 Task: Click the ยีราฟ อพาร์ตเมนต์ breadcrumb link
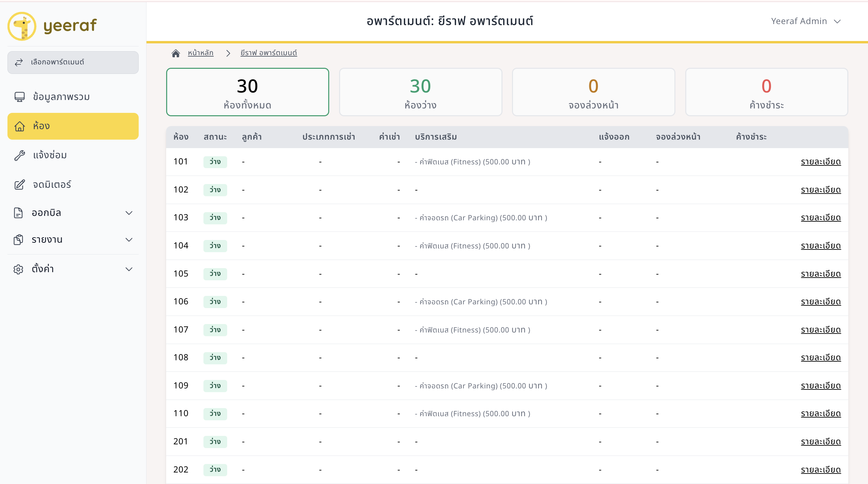click(x=269, y=53)
